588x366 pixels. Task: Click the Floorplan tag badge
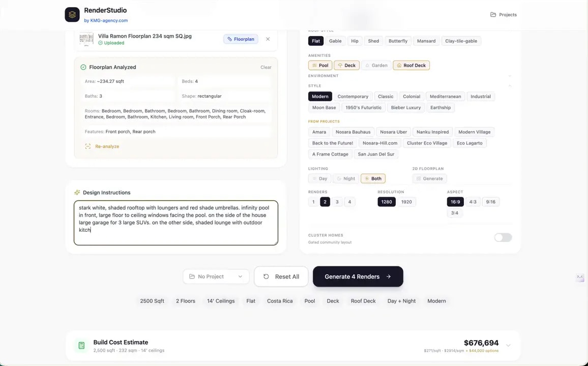click(241, 39)
